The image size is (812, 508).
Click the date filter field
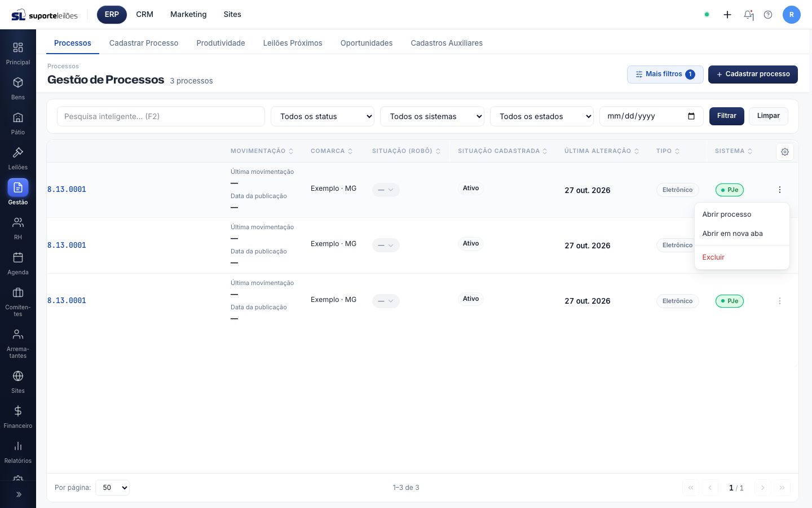(x=651, y=116)
